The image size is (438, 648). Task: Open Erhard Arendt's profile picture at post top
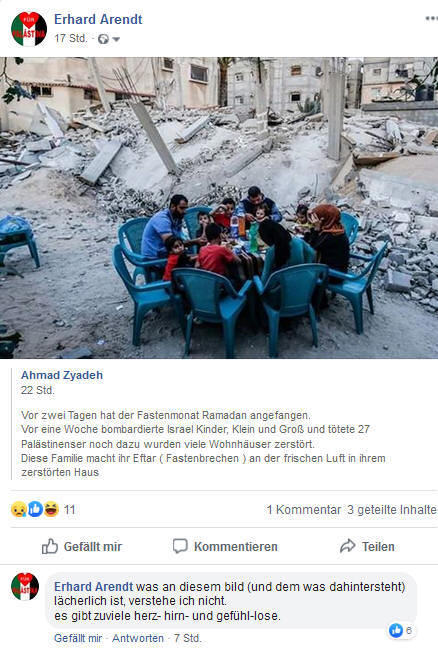coord(29,29)
